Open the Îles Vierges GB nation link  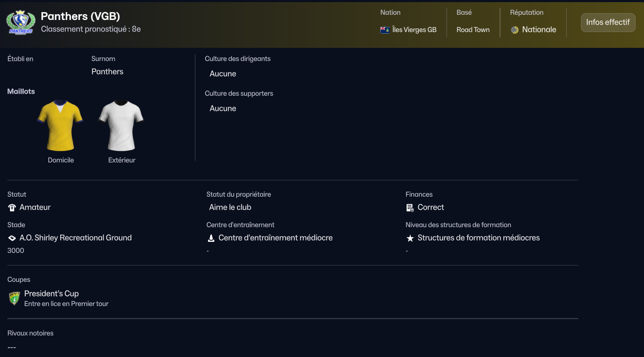click(414, 30)
